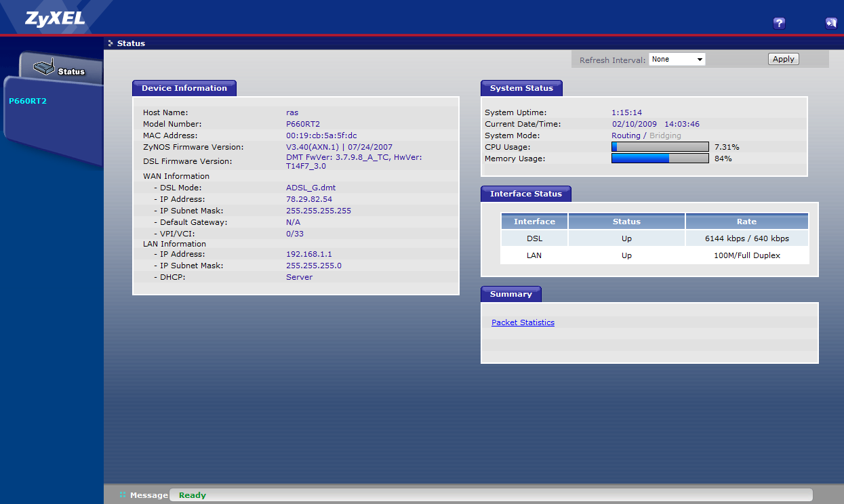Select P660RT2 in the left navigation
Screen dimensions: 844x504
tap(28, 101)
